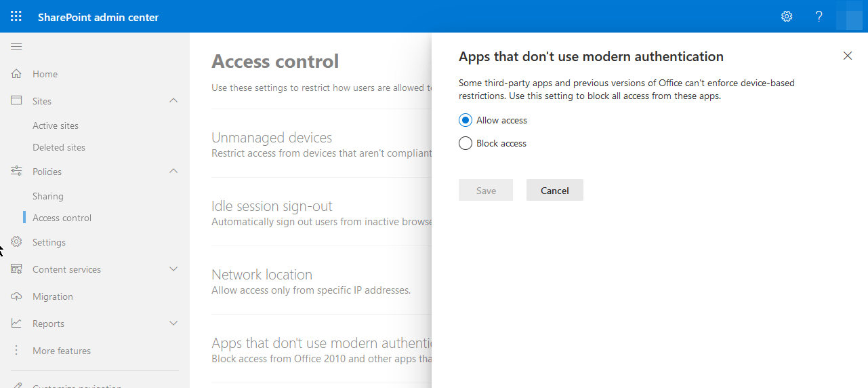The height and width of the screenshot is (388, 868).
Task: Open the account profile picture
Action: point(850,16)
